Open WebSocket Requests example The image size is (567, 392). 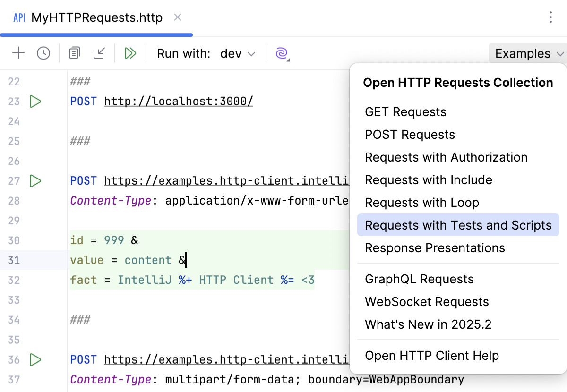(427, 302)
